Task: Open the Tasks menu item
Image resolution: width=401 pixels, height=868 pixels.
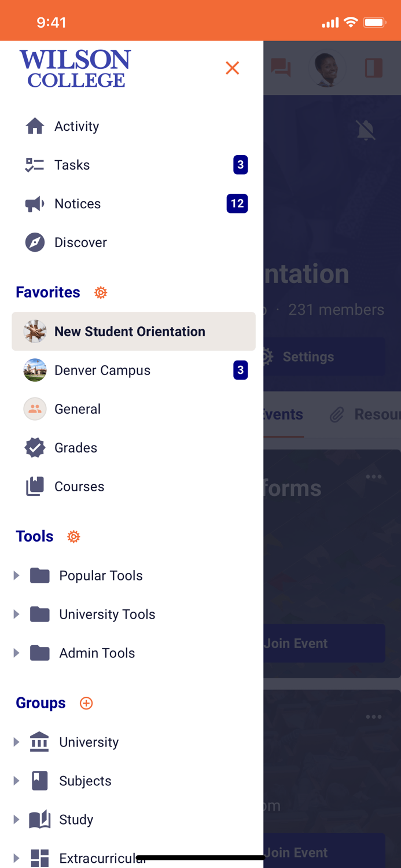Action: tap(72, 165)
